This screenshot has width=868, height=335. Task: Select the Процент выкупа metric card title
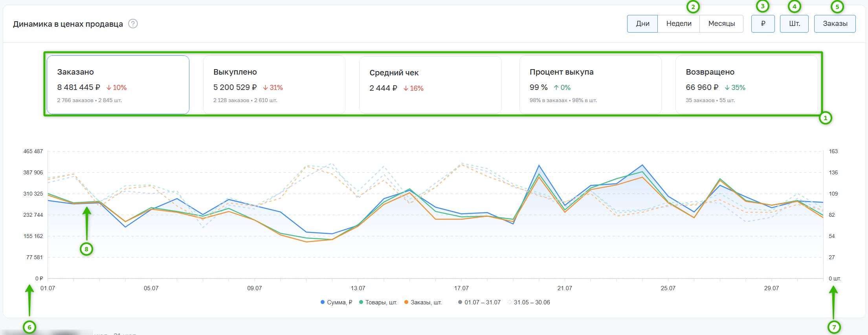click(562, 72)
